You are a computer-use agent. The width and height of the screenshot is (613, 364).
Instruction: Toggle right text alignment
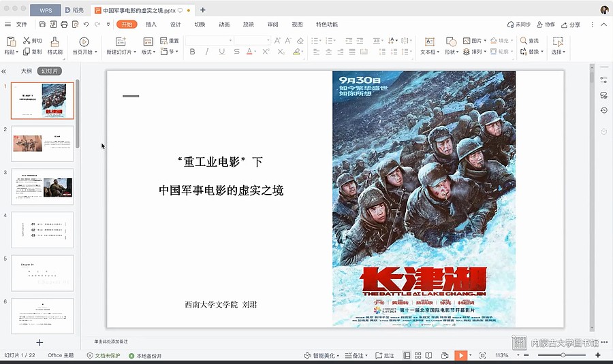341,52
